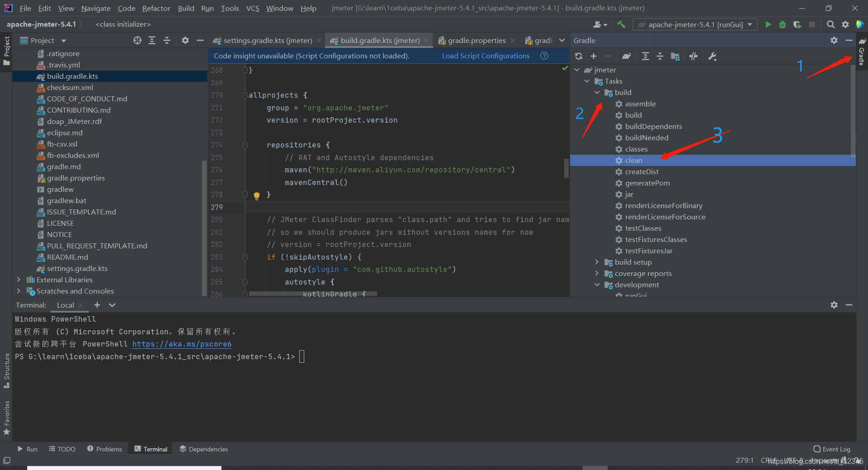Expand Scratches and Consoles node
The image size is (868, 470).
click(19, 291)
